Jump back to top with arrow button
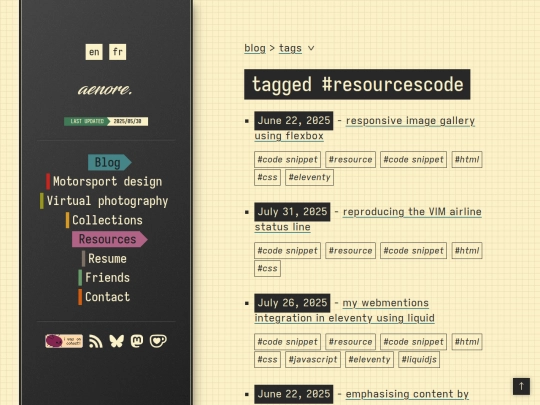This screenshot has width=540, height=405. [521, 386]
